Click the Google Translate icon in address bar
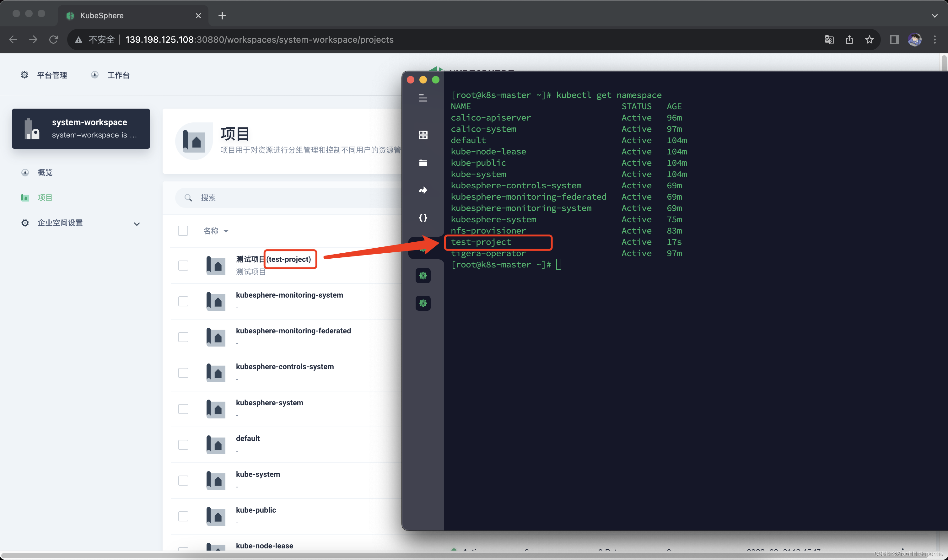The width and height of the screenshot is (948, 560). pos(829,40)
